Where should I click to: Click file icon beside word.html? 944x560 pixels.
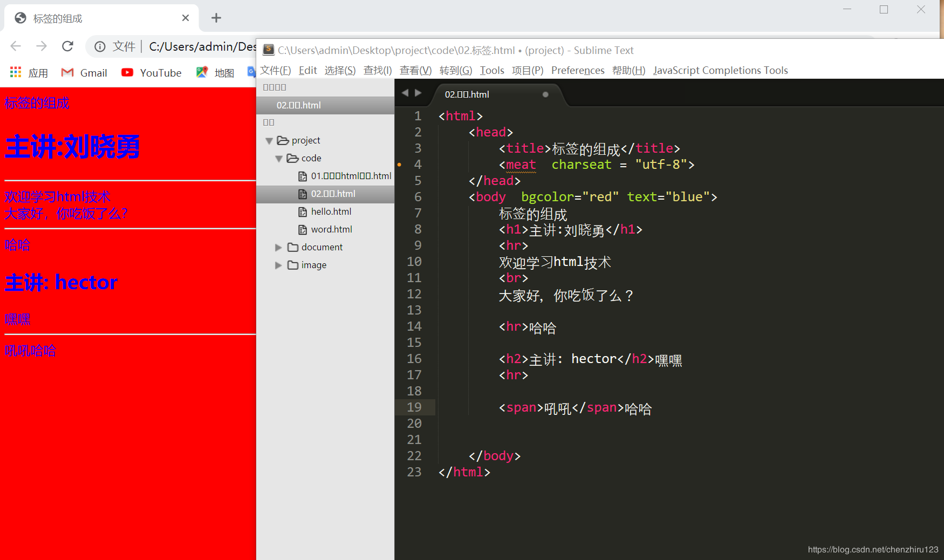[x=303, y=230]
